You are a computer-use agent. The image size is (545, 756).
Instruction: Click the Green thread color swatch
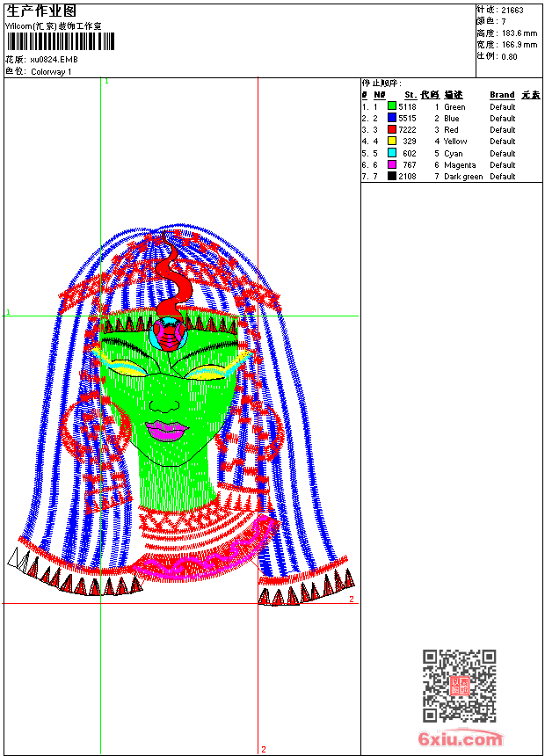[392, 106]
